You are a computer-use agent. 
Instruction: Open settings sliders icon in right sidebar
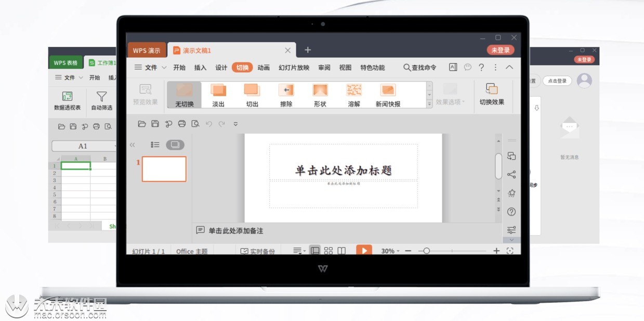(511, 229)
